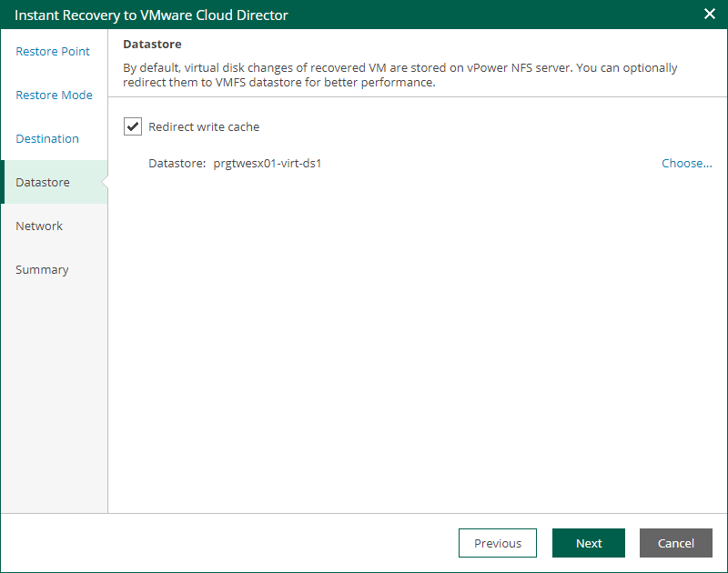Jump to the Summary step

(x=42, y=269)
